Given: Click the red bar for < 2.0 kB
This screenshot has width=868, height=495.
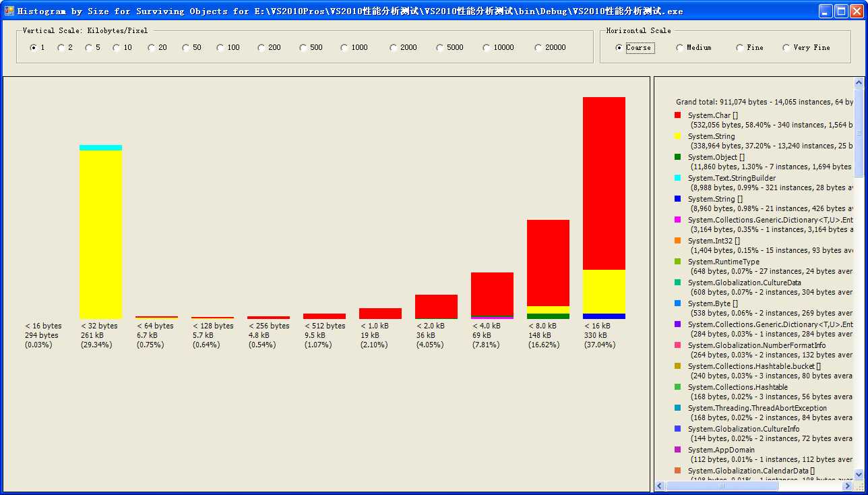Looking at the screenshot, I should pos(436,306).
